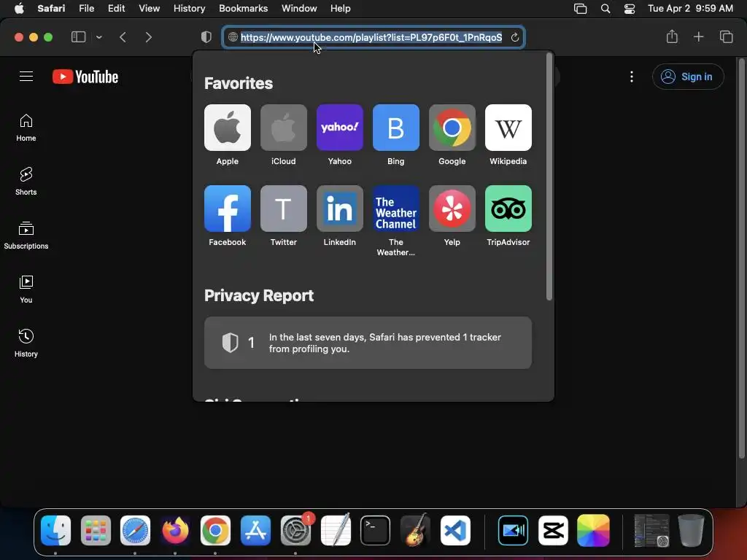Click the YouTube page scrollbar
Viewport: 747px width, 560px height.
point(741,259)
